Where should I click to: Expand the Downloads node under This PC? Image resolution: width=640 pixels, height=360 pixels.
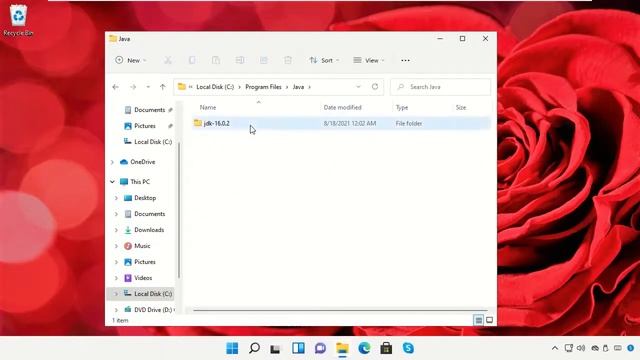coord(116,230)
